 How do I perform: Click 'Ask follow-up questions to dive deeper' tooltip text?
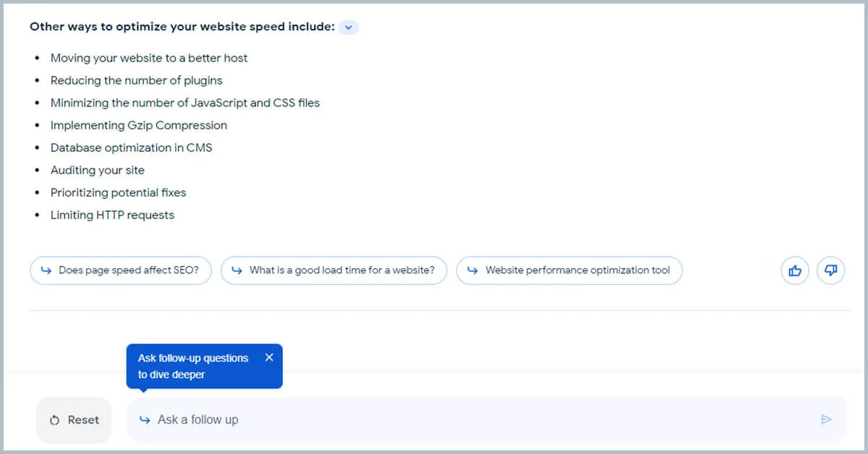[x=193, y=367]
